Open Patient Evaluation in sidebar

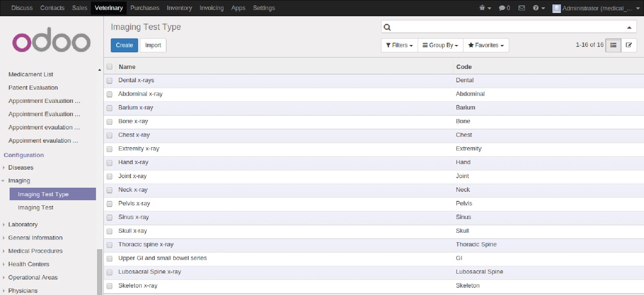[x=33, y=88]
